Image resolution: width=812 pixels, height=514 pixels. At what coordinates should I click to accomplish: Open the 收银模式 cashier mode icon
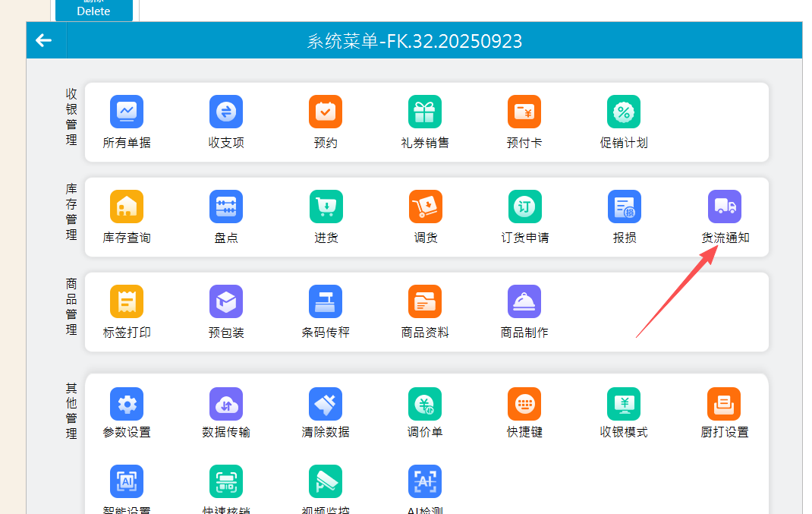624,404
